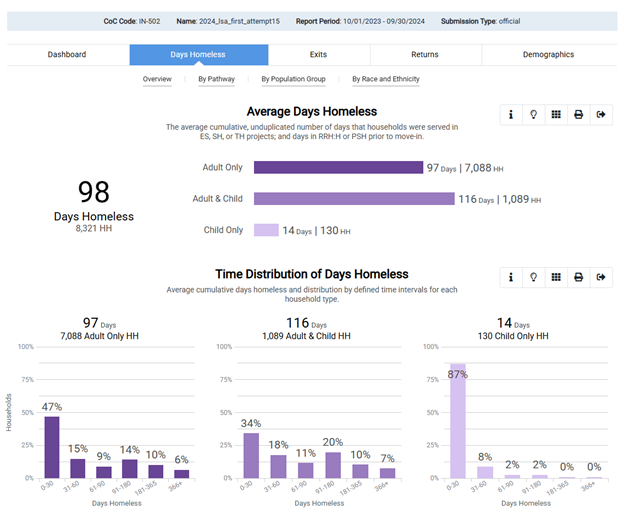Open the By Pathway sub-view
Screen dimensions: 624x515
point(215,79)
